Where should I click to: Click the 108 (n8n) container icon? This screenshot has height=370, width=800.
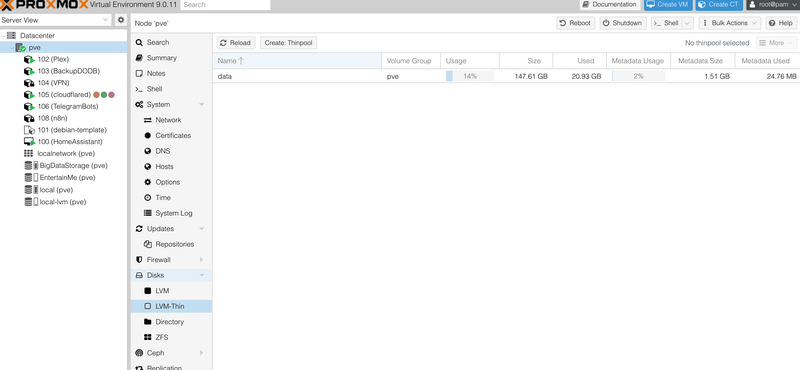(x=29, y=118)
